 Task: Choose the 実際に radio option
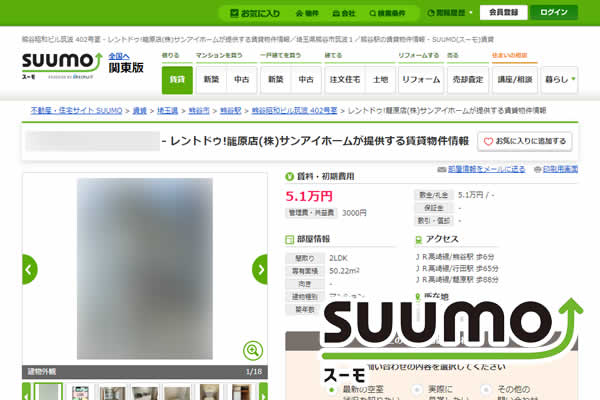tap(416, 390)
